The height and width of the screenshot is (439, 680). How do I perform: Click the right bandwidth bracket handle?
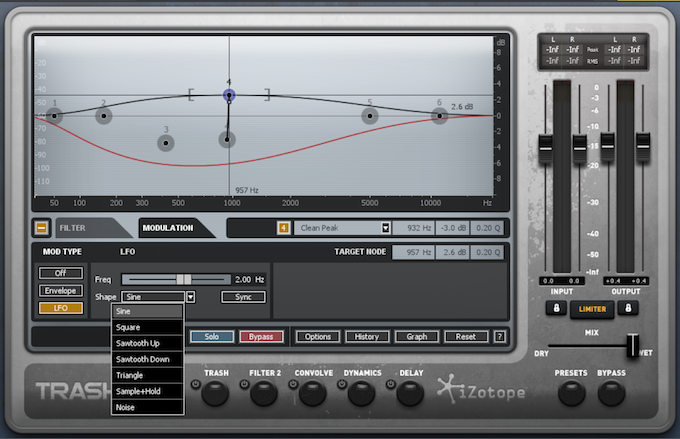[x=267, y=95]
